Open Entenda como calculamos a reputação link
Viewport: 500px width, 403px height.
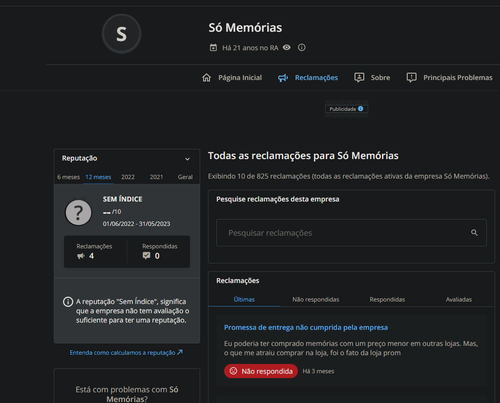[126, 352]
